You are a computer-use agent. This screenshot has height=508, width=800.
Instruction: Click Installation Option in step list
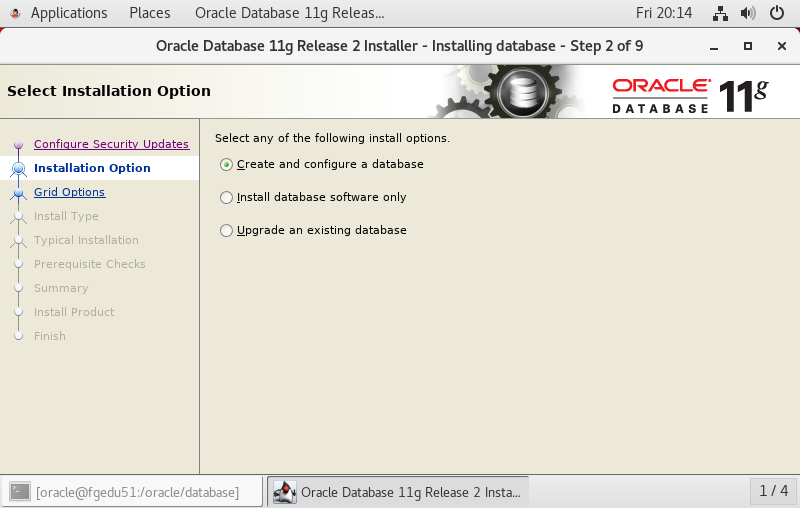[x=92, y=168]
